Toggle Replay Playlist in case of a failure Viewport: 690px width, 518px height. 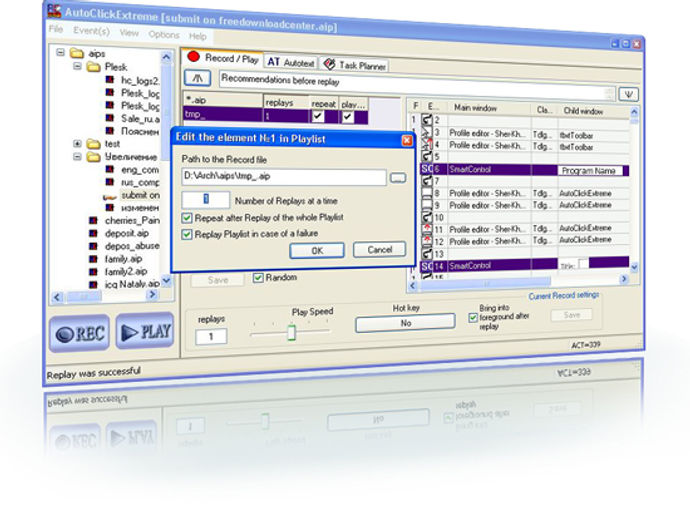coord(187,234)
